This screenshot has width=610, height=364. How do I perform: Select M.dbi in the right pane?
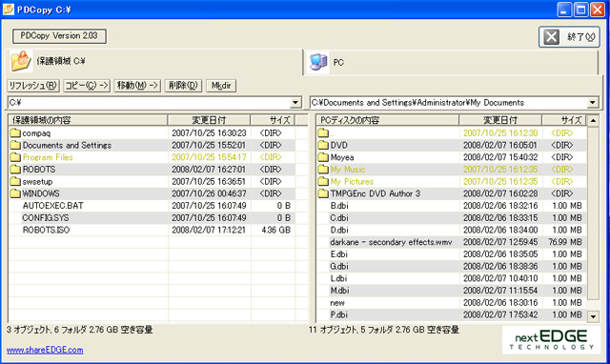coord(339,290)
